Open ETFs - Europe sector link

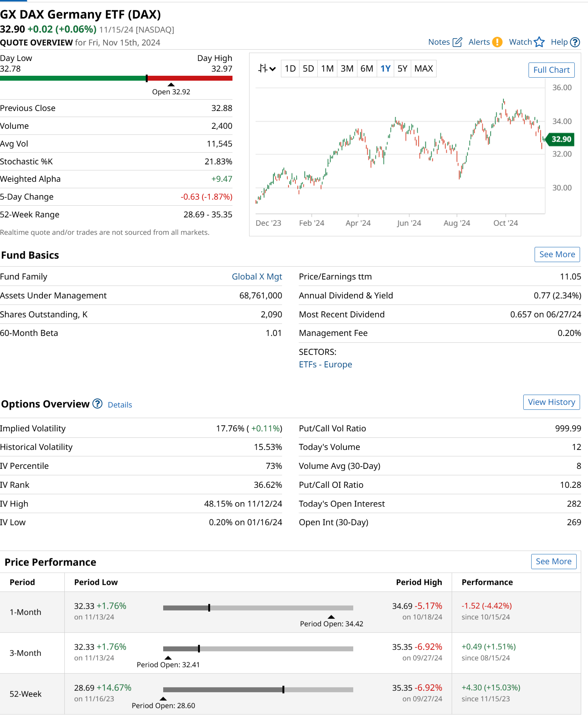pos(325,365)
